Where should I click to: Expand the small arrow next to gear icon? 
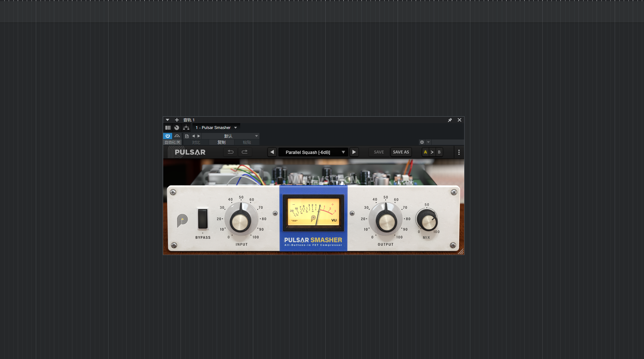coord(428,142)
